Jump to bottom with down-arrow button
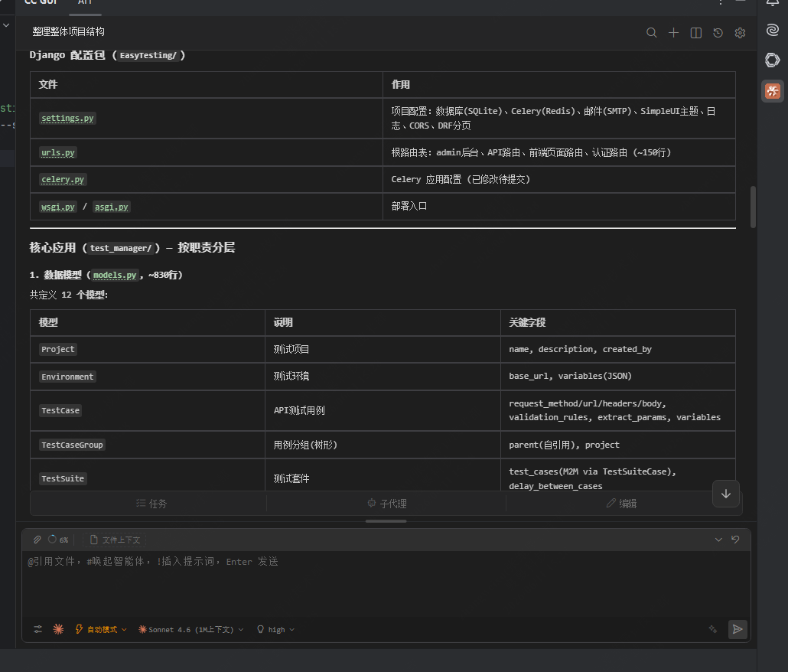 point(726,494)
